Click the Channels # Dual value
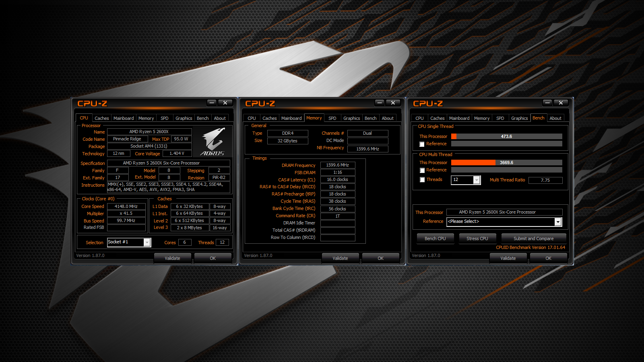 tap(368, 133)
